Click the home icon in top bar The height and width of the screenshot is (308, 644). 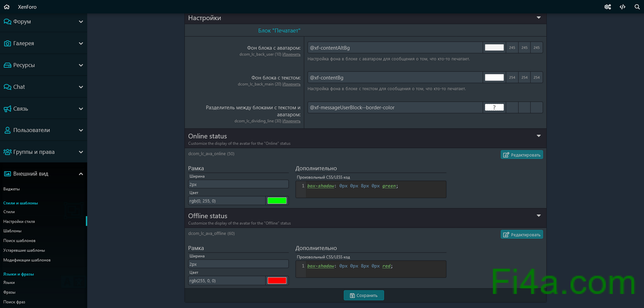pos(7,7)
